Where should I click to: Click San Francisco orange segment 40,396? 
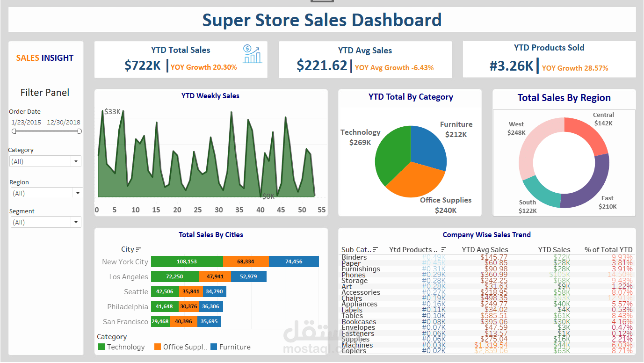coord(184,321)
